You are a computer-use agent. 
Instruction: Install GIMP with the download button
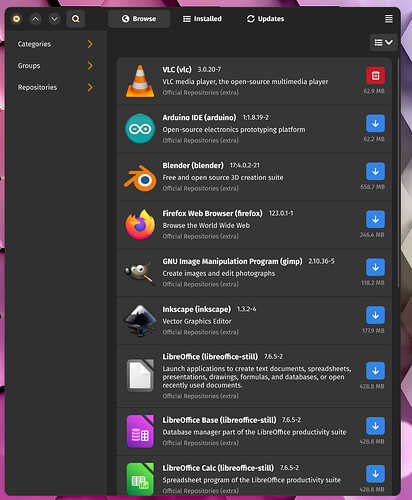[x=375, y=267]
